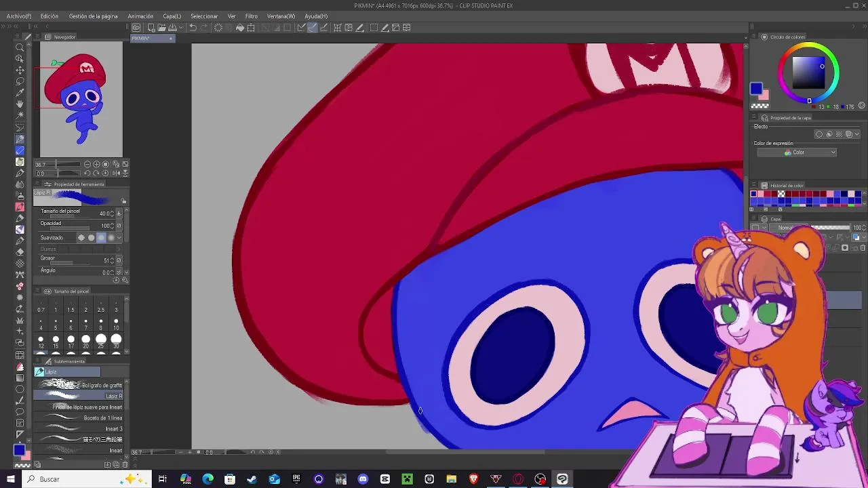Open the Archivo(F) menu

click(19, 16)
